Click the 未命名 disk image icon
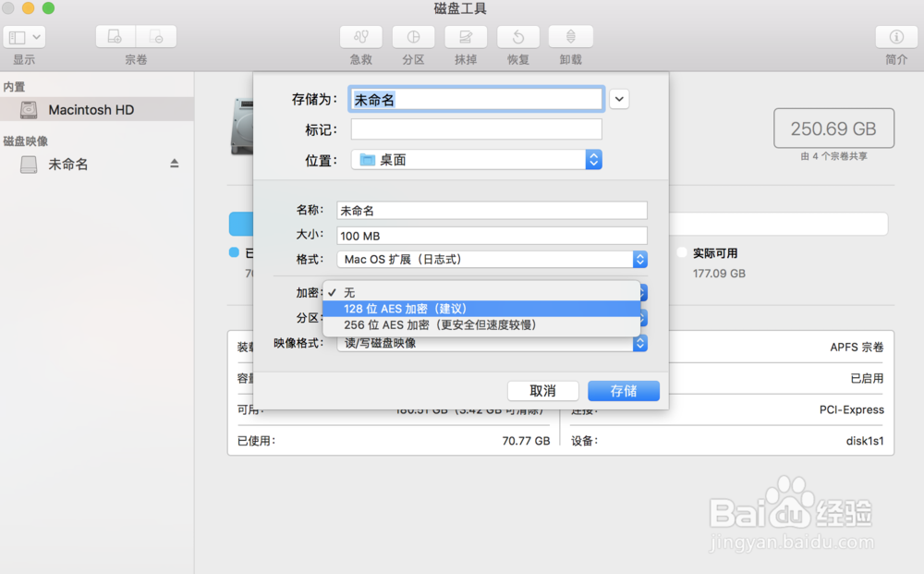Screen dimensions: 924x574 [29, 165]
